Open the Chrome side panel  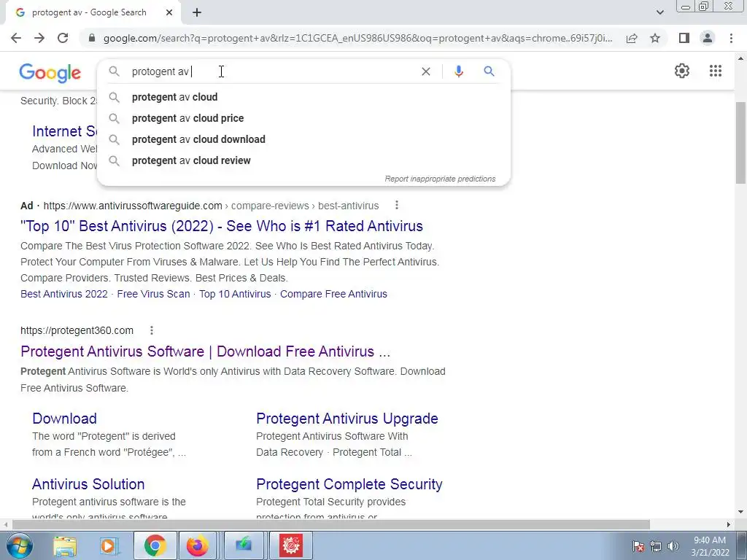tap(684, 38)
